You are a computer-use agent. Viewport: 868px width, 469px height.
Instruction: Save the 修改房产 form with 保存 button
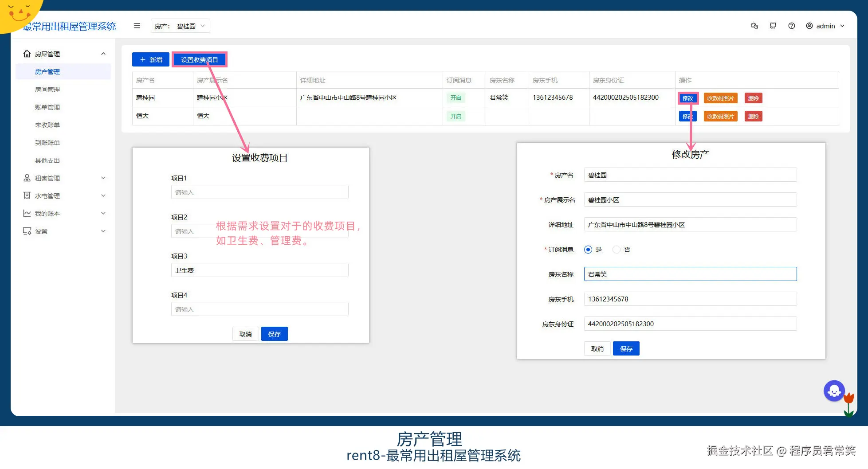tap(626, 348)
